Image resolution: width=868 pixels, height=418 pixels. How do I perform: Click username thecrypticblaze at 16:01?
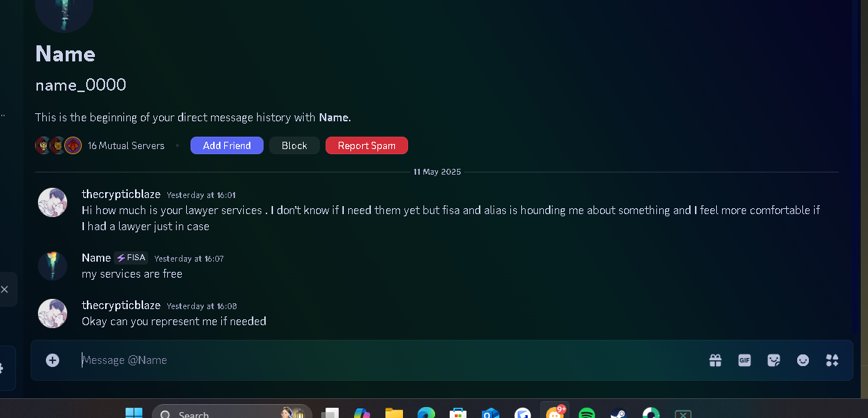pyautogui.click(x=121, y=194)
